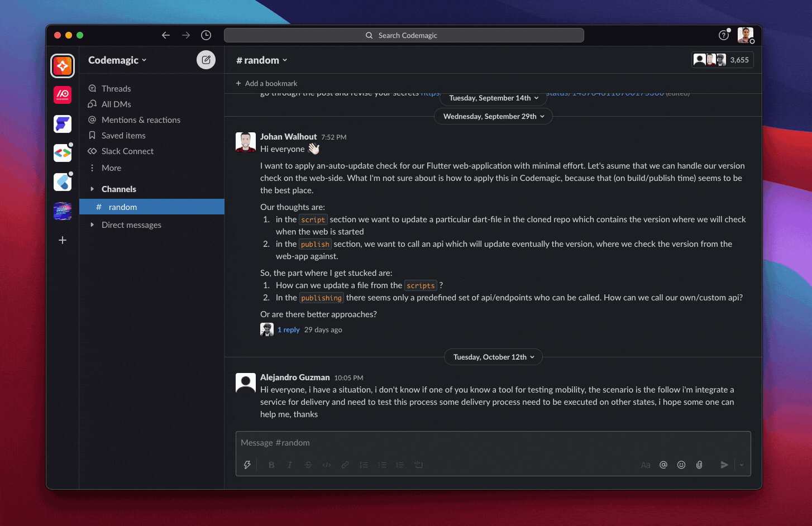The height and width of the screenshot is (526, 812).
Task: Insert code block in composer
Action: coord(418,465)
